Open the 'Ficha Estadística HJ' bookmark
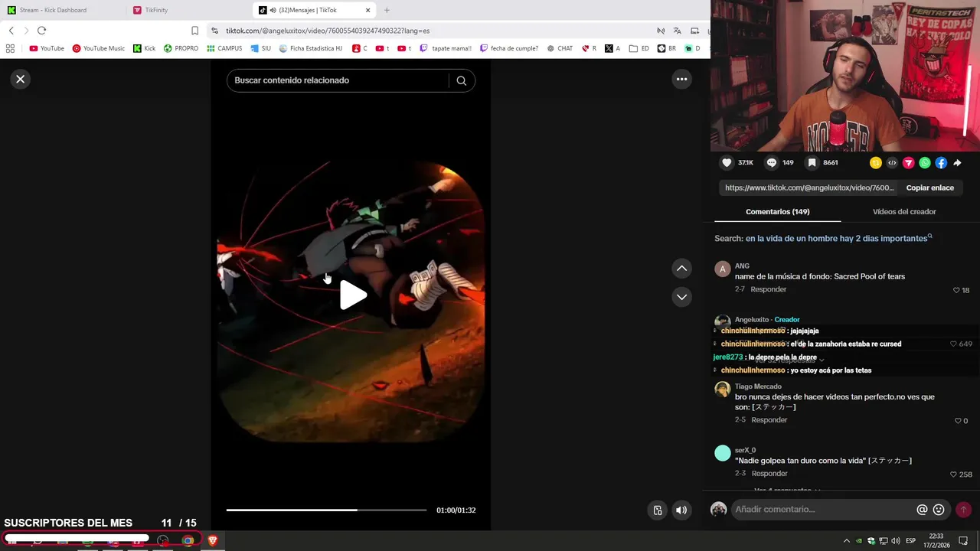This screenshot has height=551, width=980. 311,48
